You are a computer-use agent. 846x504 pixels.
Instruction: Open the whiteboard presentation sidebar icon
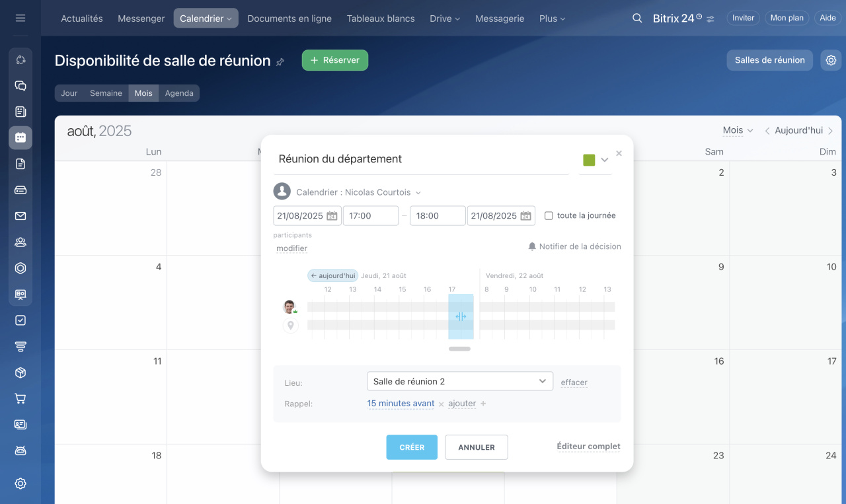click(20, 294)
